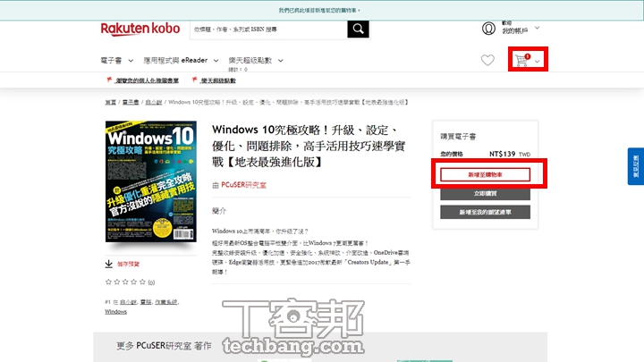Click the Windows category ranking link
The image size is (644, 362).
click(x=115, y=312)
